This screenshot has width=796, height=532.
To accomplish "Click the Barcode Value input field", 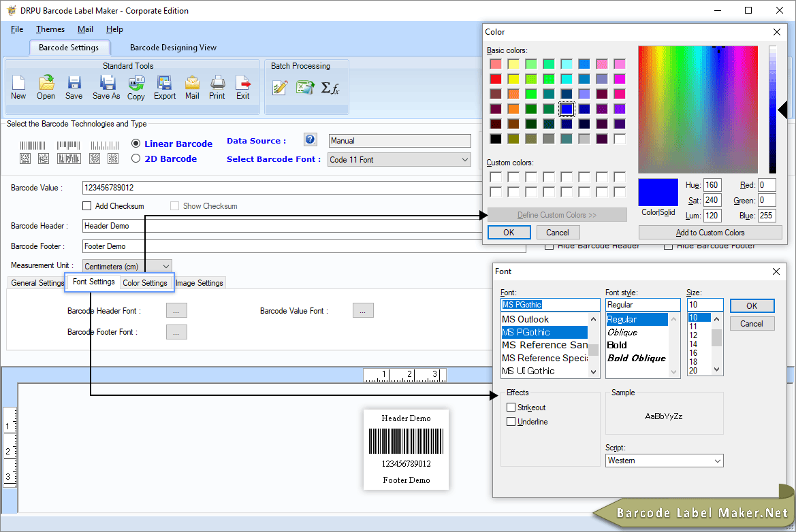I will (x=304, y=188).
